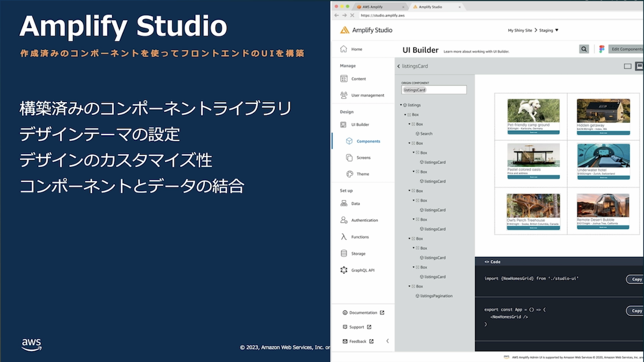Click the Feedback external-link icon
Screen dimensions: 644x362
point(371,341)
